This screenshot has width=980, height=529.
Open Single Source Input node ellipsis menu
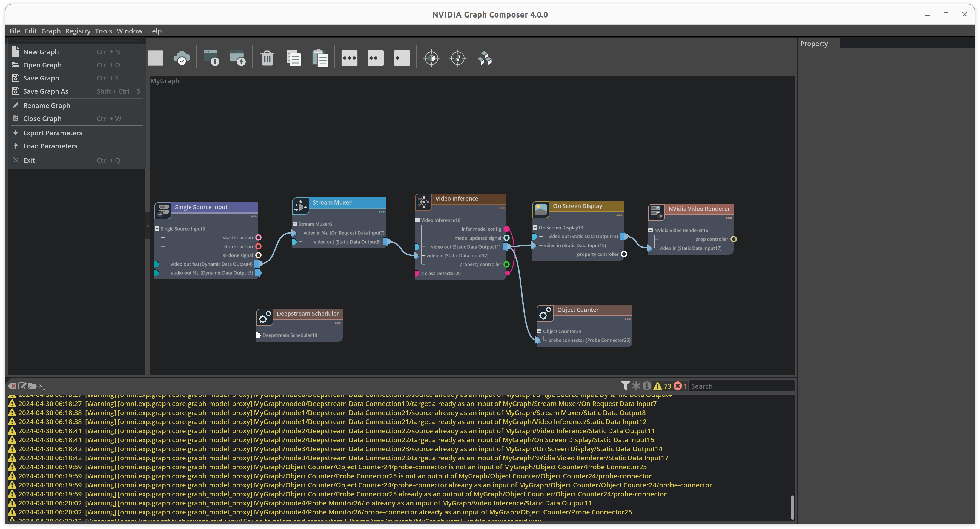pos(253,216)
